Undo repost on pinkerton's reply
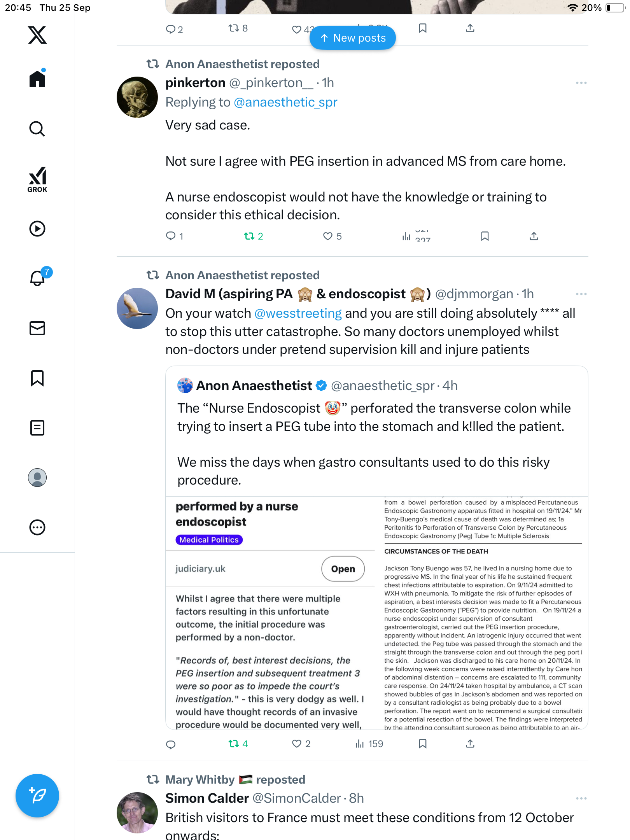The width and height of the screenshot is (630, 840). [x=249, y=236]
